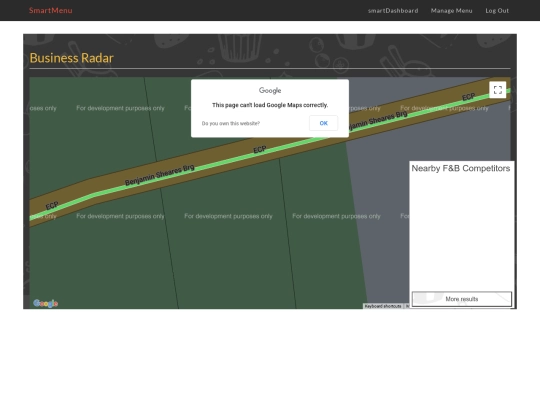Screen dimensions: 540x405
Task: Toggle the map fullscreen view icon
Action: click(x=498, y=90)
